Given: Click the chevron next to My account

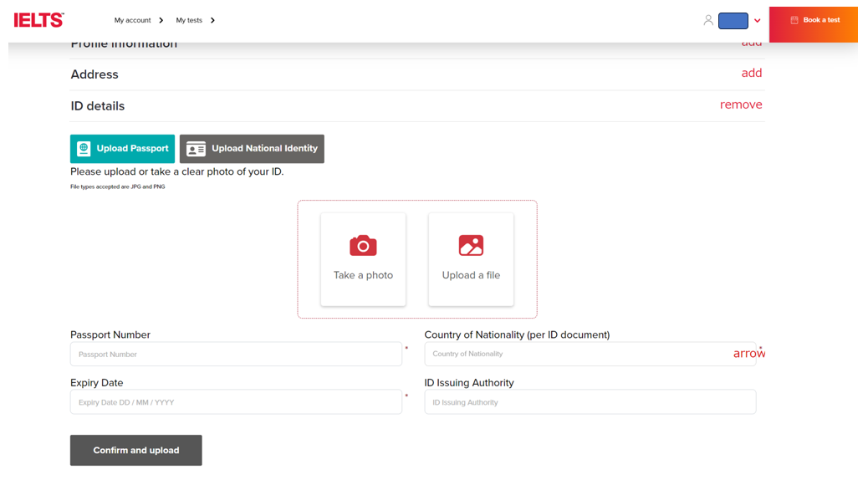Looking at the screenshot, I should (x=161, y=20).
